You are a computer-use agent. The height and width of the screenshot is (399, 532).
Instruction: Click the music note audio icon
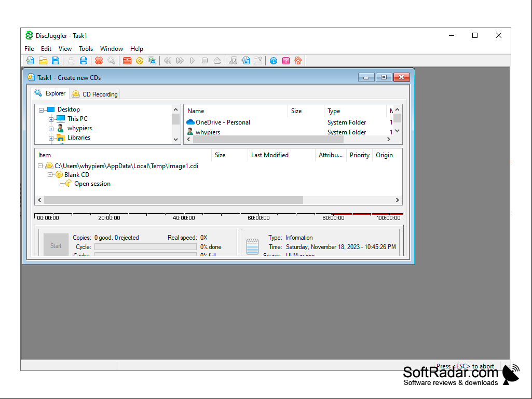coord(233,61)
